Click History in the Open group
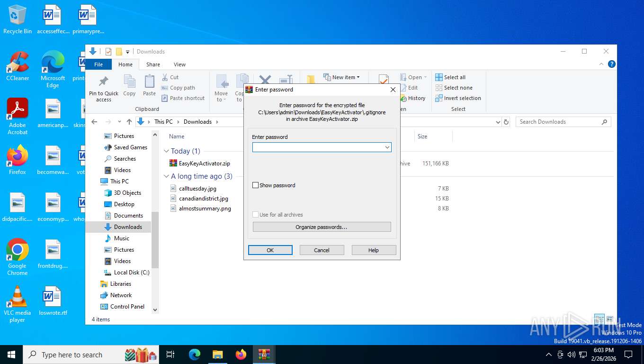The image size is (644, 364). [x=413, y=98]
